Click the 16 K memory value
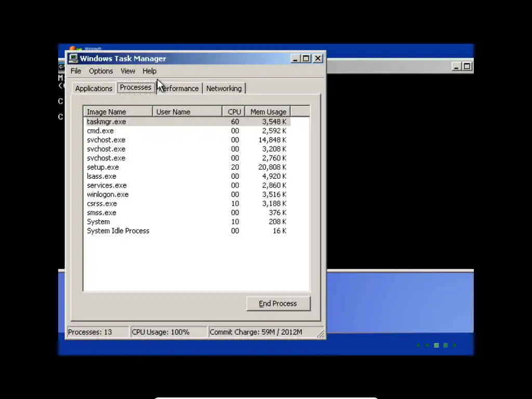Screen dimensions: 532x399 coord(280,231)
